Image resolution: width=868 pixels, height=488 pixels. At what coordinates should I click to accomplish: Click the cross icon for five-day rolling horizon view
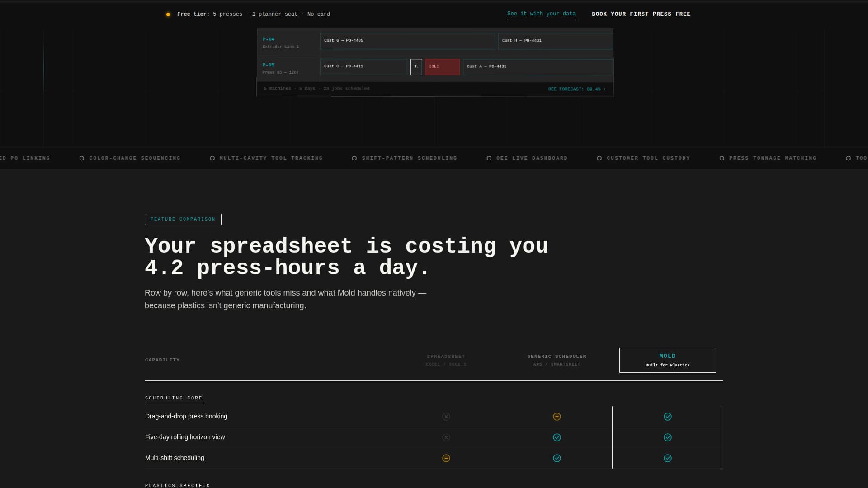click(x=446, y=437)
